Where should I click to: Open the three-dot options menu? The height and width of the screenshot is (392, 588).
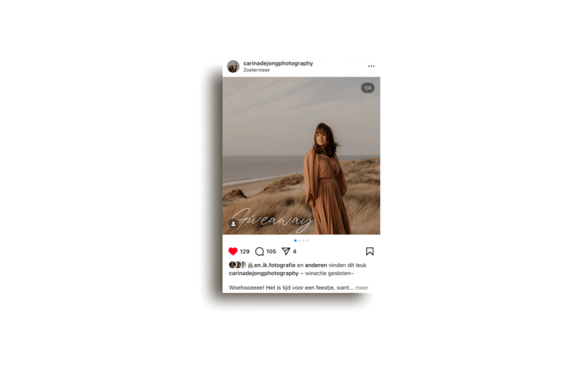(371, 66)
